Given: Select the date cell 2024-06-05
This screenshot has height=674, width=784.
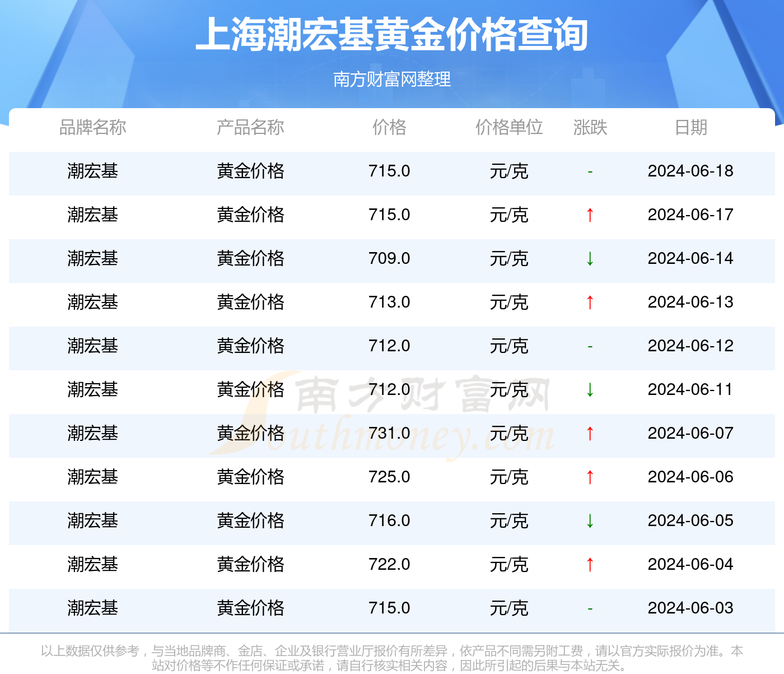Looking at the screenshot, I should click(690, 520).
